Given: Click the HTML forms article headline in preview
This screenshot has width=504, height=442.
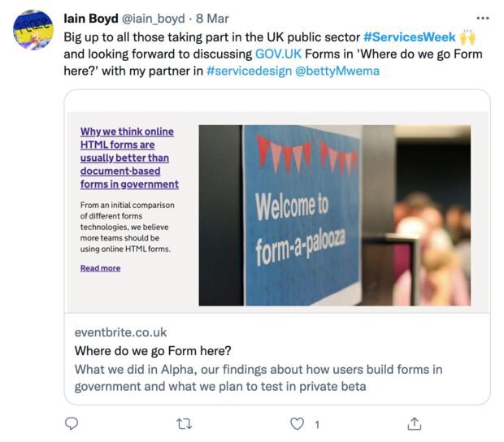Looking at the screenshot, I should (129, 158).
